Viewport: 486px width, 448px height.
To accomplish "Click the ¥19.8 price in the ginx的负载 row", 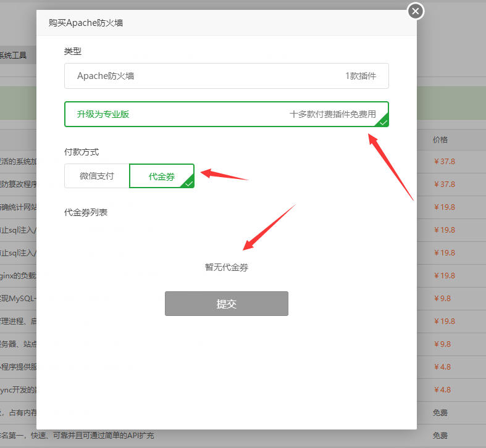I will coord(445,275).
